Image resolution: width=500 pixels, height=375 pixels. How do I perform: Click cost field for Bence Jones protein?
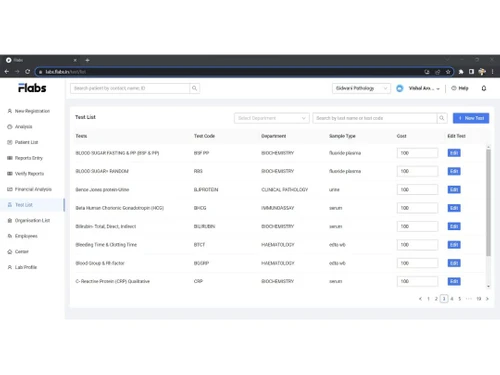pos(417,190)
